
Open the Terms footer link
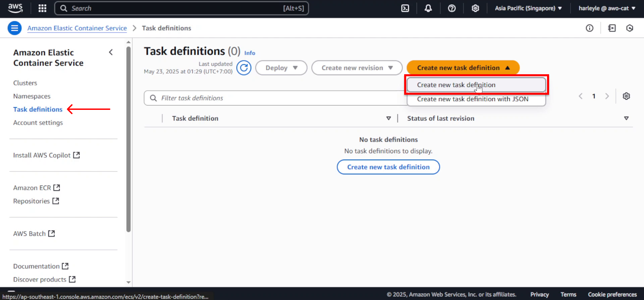tap(569, 295)
